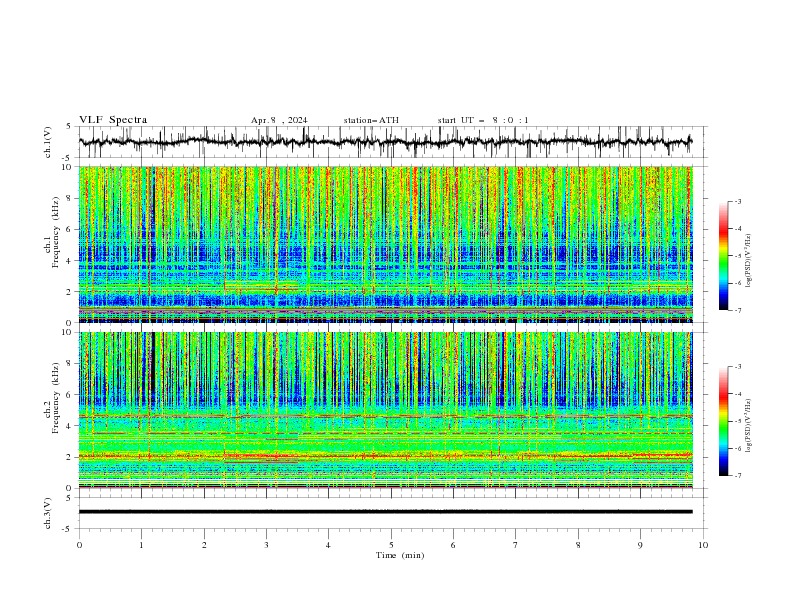Click the upper colorbar "-7" scale value
The width and height of the screenshot is (792, 612).
click(737, 311)
